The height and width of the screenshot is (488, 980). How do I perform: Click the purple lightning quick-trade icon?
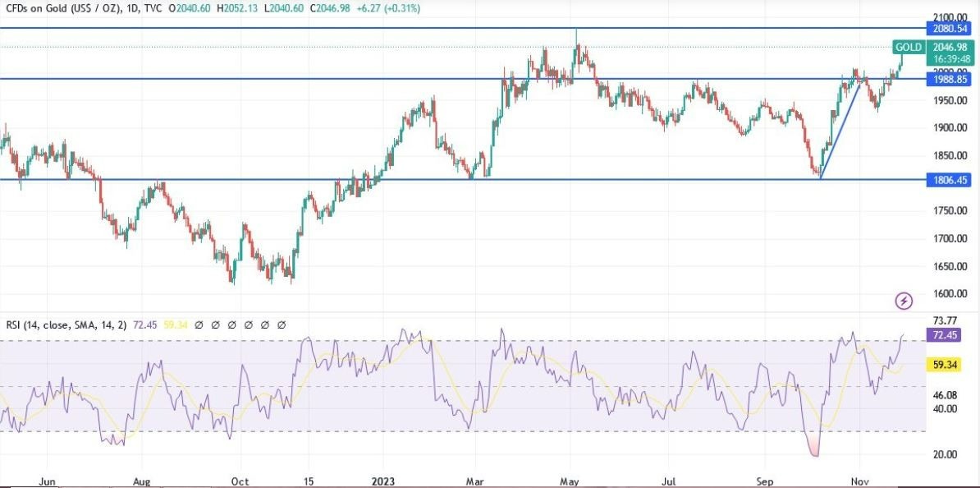pyautogui.click(x=903, y=300)
